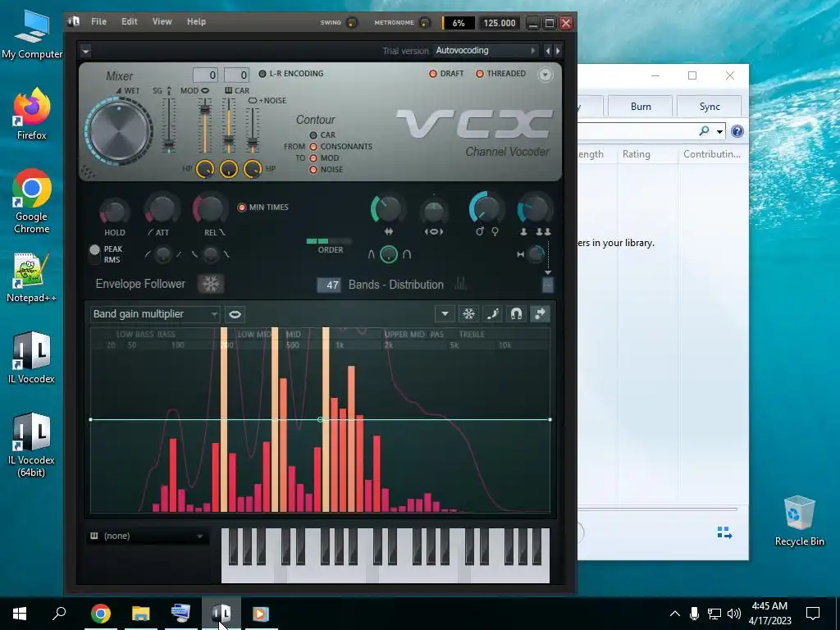Image resolution: width=840 pixels, height=630 pixels.
Task: Click the Windows Start button
Action: click(20, 614)
